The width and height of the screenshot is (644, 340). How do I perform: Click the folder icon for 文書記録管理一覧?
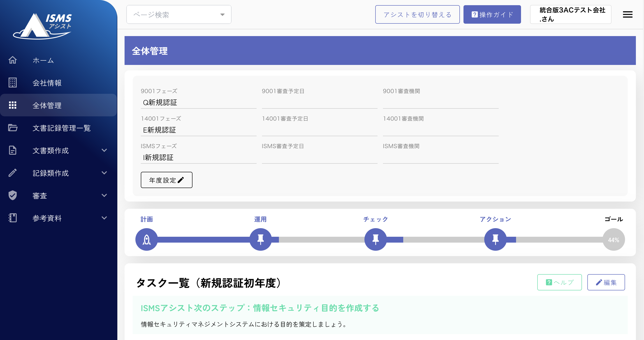(12, 128)
